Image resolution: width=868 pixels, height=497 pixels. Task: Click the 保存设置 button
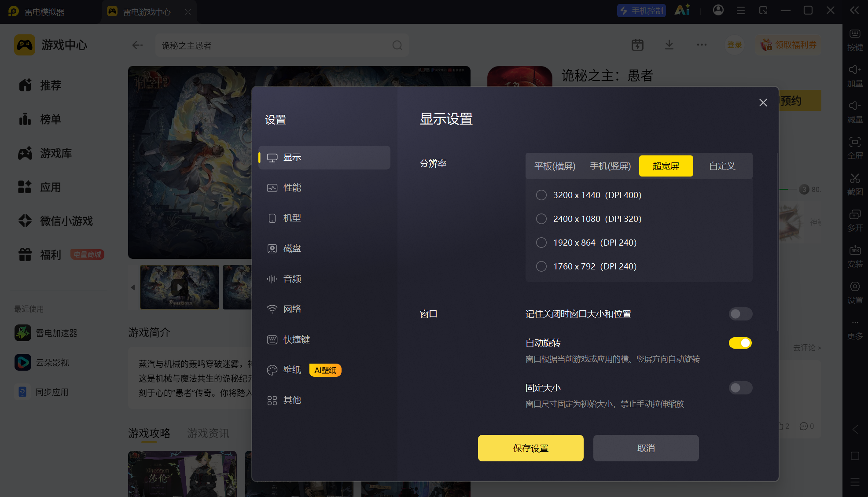pos(531,448)
